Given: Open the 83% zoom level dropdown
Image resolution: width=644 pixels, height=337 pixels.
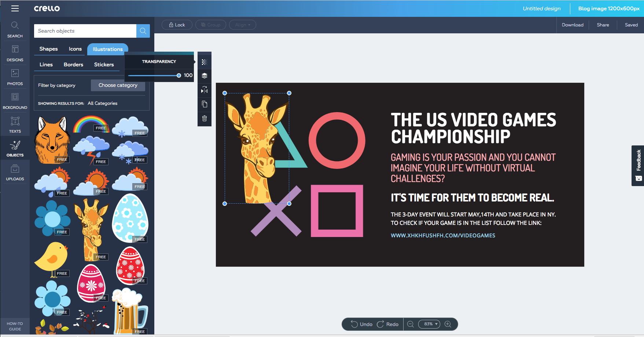Looking at the screenshot, I should [x=429, y=324].
